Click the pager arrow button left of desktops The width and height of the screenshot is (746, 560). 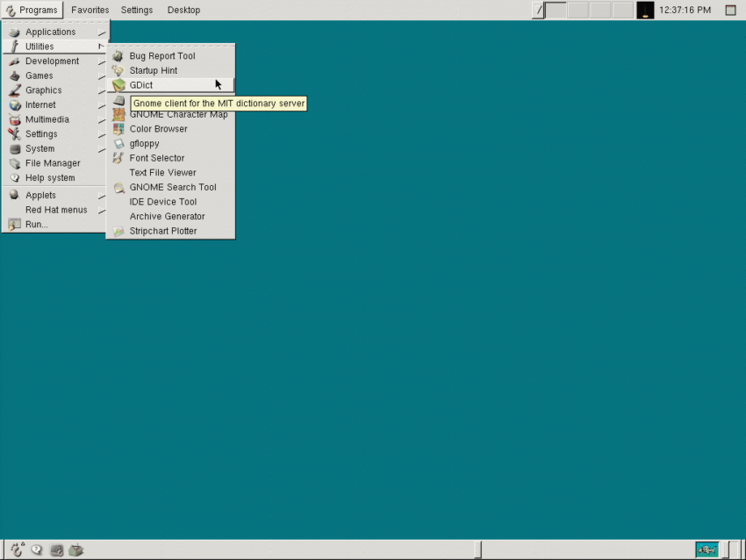pos(538,10)
